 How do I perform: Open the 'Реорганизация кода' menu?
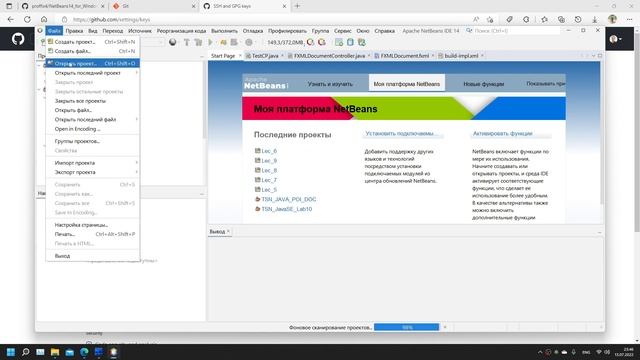[181, 31]
